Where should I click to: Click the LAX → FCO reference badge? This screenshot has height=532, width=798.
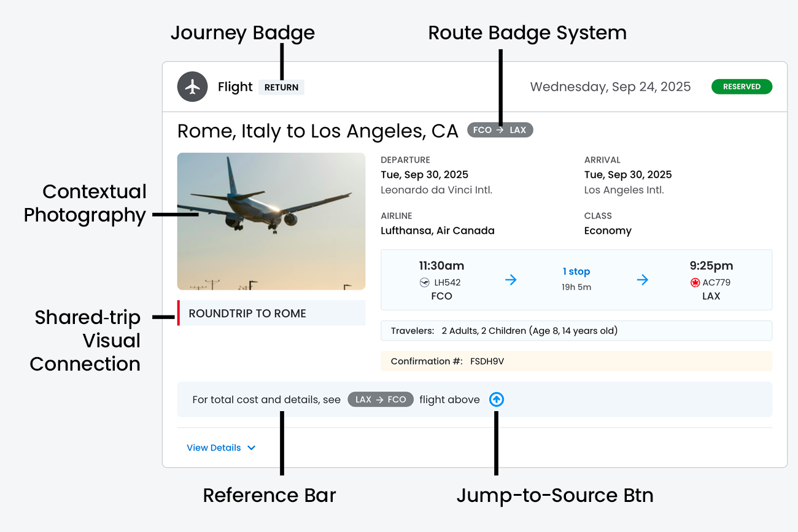click(x=381, y=399)
